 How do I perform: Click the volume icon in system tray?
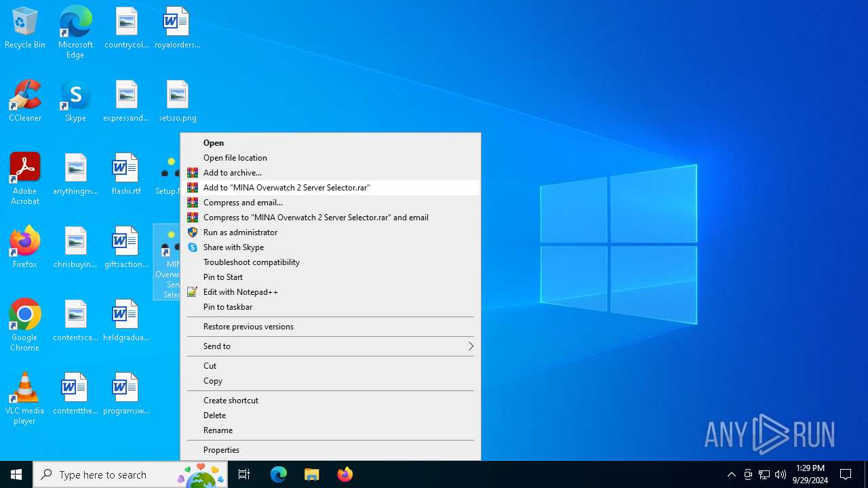click(781, 474)
